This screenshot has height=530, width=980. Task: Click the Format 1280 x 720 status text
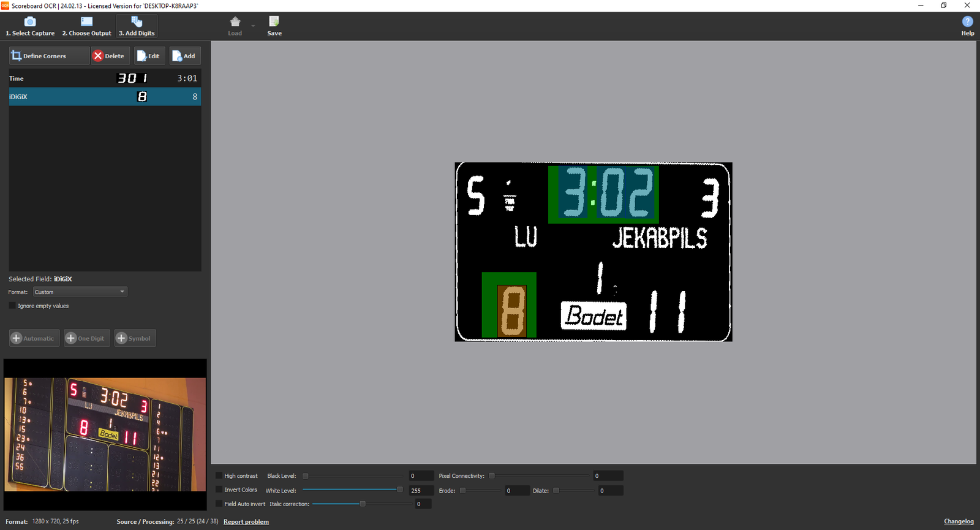(x=42, y=521)
